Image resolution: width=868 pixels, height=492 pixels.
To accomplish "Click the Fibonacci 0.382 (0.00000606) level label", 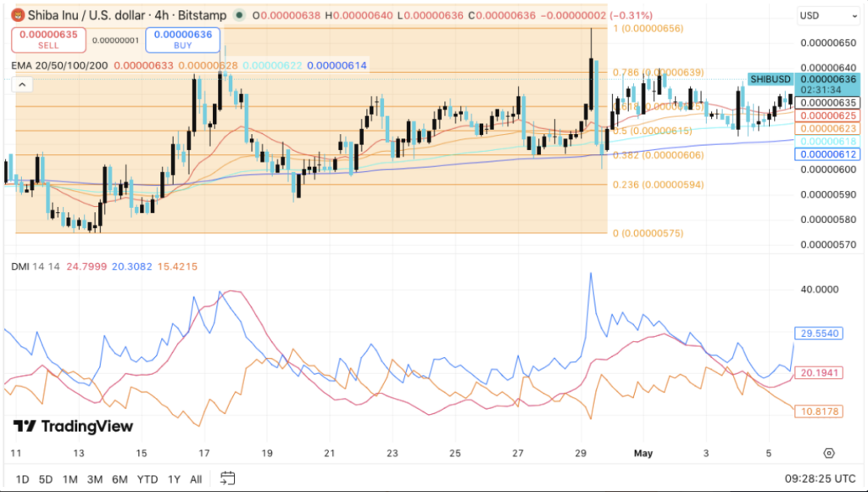I will point(658,155).
